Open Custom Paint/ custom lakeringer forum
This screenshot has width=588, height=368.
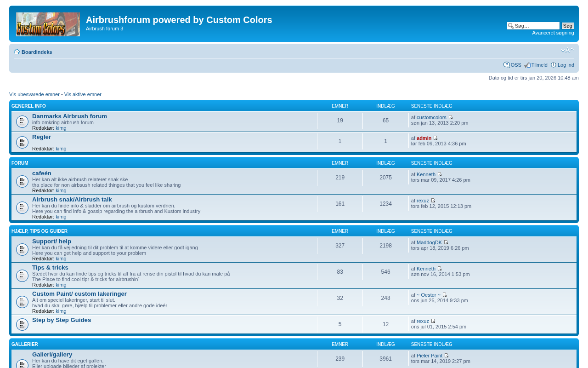point(79,294)
